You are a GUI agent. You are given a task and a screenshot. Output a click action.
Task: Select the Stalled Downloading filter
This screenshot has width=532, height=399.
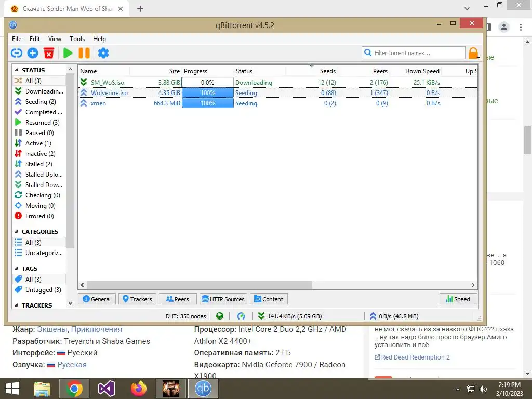(39, 185)
